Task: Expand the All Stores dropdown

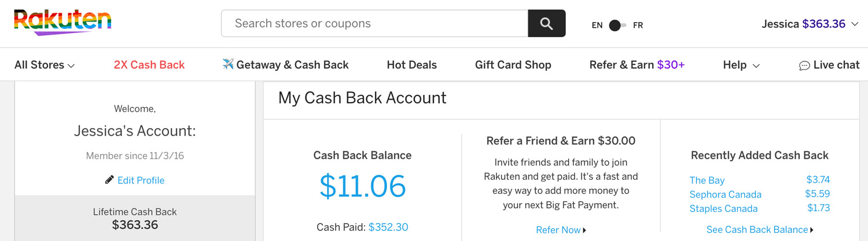Action: coord(45,65)
